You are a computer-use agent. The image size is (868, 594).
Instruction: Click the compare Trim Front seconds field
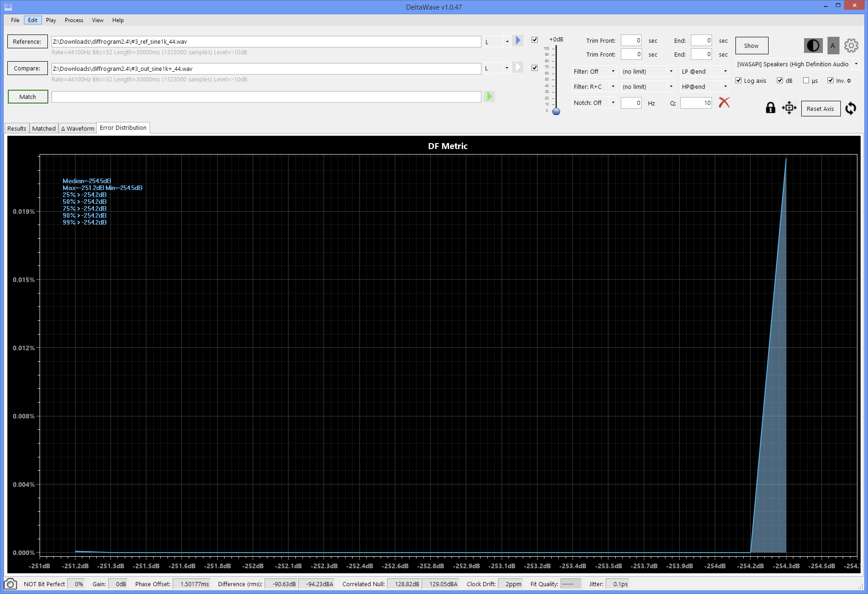[x=631, y=54]
